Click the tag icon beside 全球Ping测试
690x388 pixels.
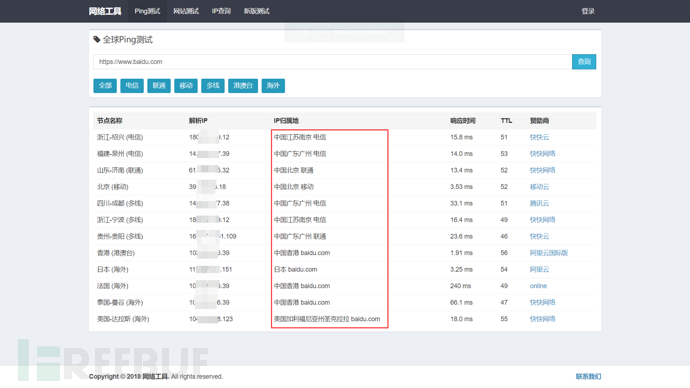97,40
